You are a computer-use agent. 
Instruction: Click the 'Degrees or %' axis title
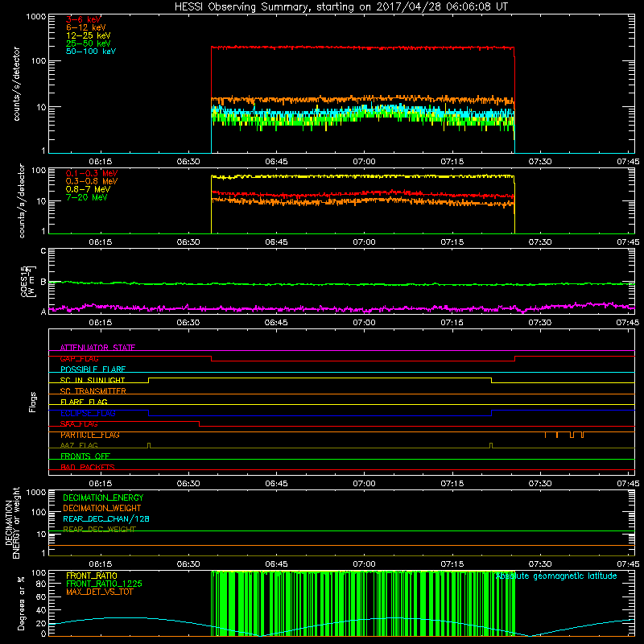click(x=21, y=603)
